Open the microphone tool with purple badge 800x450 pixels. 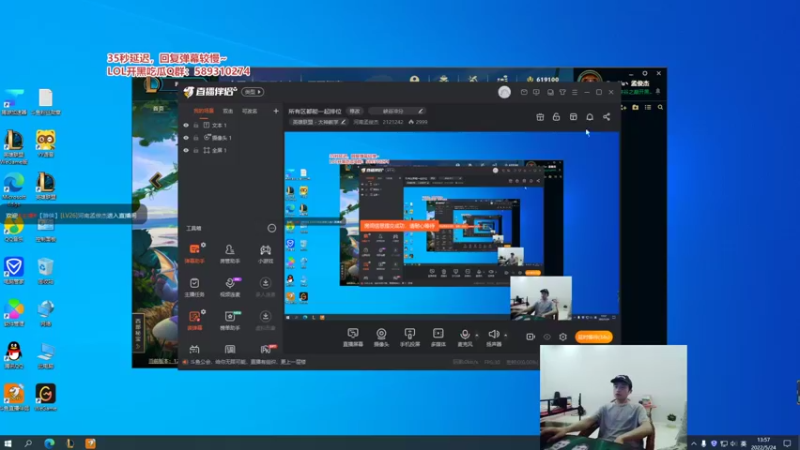[x=230, y=287]
